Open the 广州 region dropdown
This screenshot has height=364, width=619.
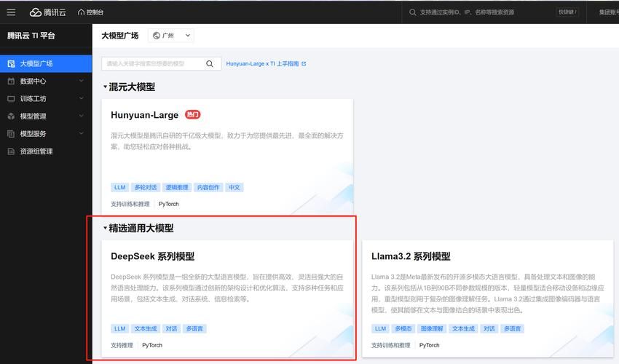pyautogui.click(x=171, y=36)
